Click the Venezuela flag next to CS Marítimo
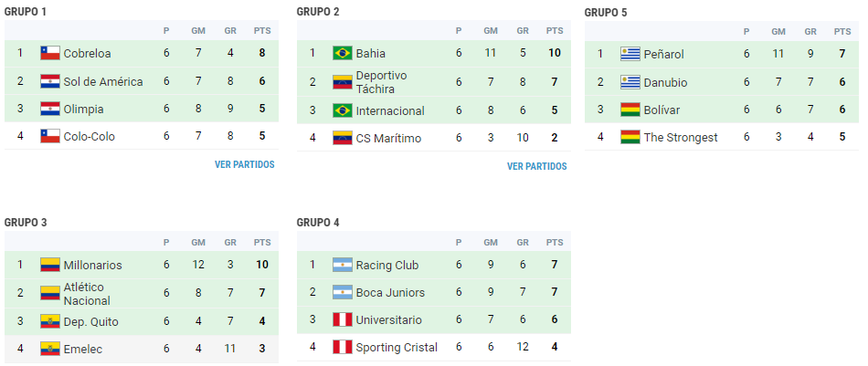Viewport: 868px width, 366px height. [342, 138]
